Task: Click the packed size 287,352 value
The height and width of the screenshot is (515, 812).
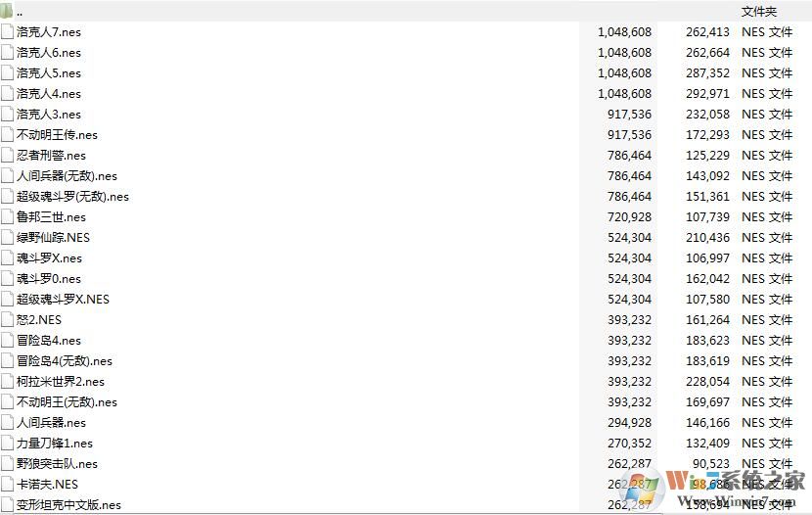Action: (708, 73)
